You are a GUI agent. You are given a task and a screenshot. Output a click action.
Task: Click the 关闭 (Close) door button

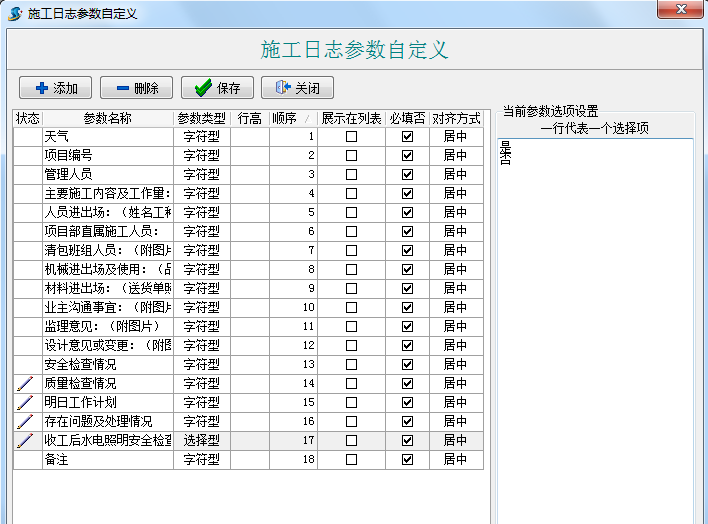296,88
